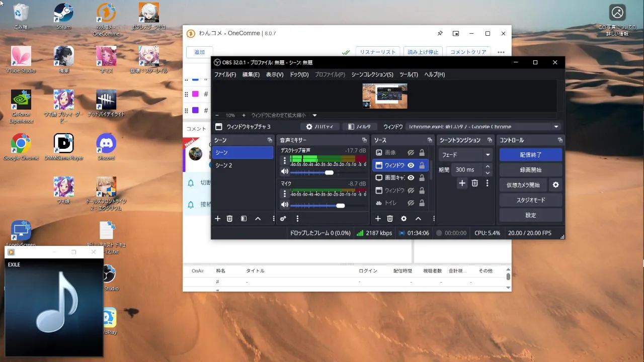This screenshot has width=644, height=362.
Task: Toggle lock on the トイレ source
Action: (422, 203)
